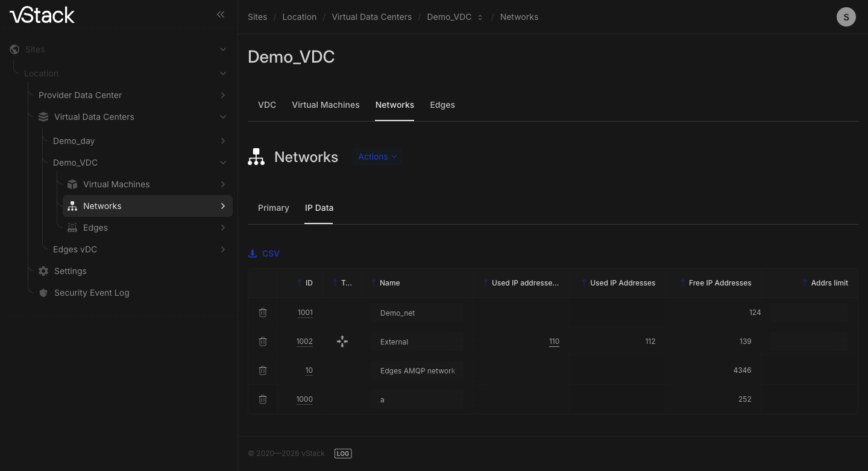Open network ID 10 link

tap(309, 370)
